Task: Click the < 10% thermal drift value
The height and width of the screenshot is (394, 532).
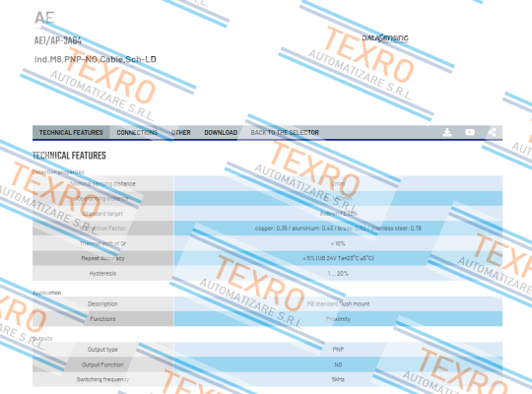Action: click(x=338, y=243)
